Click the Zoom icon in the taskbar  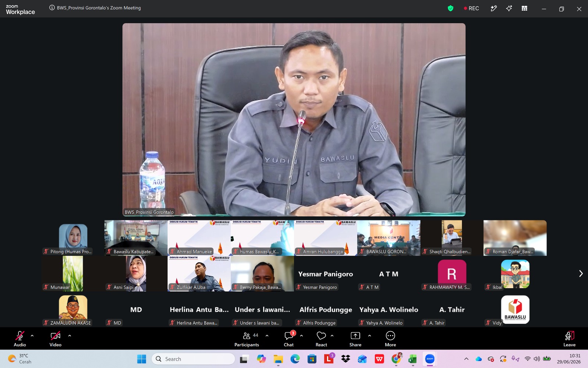pyautogui.click(x=430, y=359)
